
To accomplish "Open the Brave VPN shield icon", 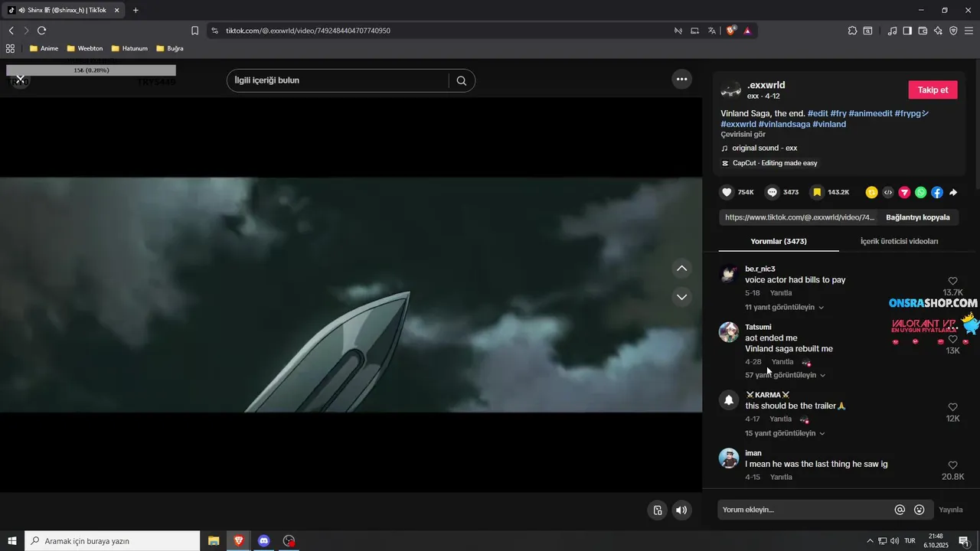I will pyautogui.click(x=953, y=31).
